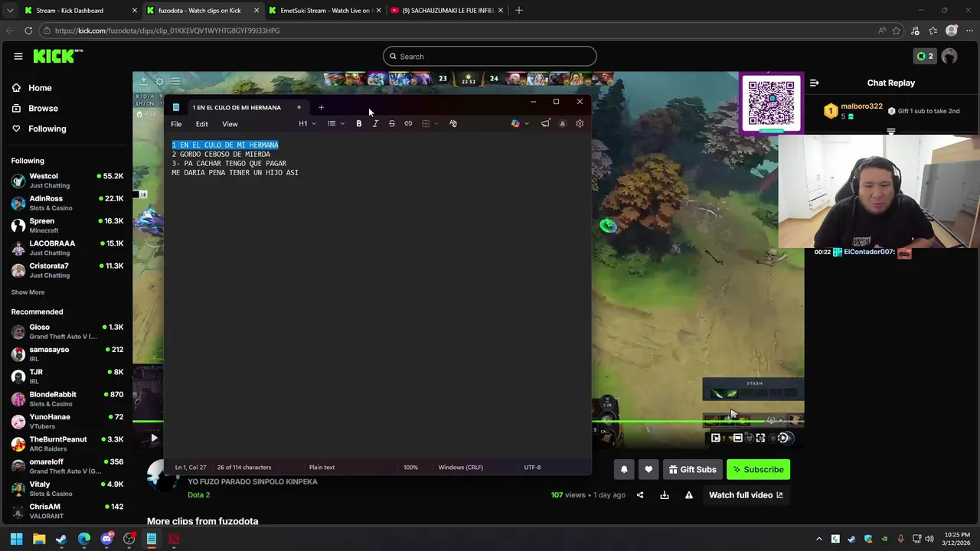Add a new Notepad tab
Screen dimensions: 980x551
321,107
